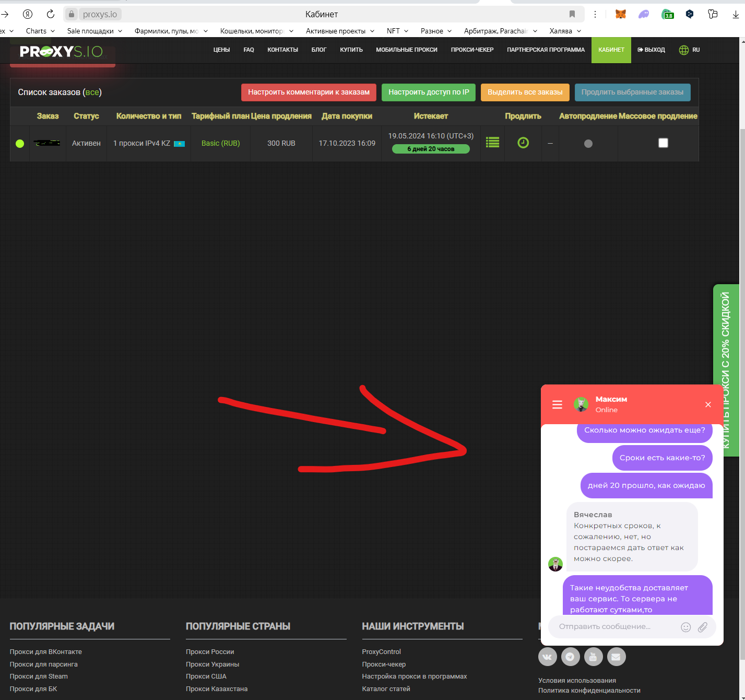Switch language using the globe RU icon
The width and height of the screenshot is (745, 700).
[689, 50]
